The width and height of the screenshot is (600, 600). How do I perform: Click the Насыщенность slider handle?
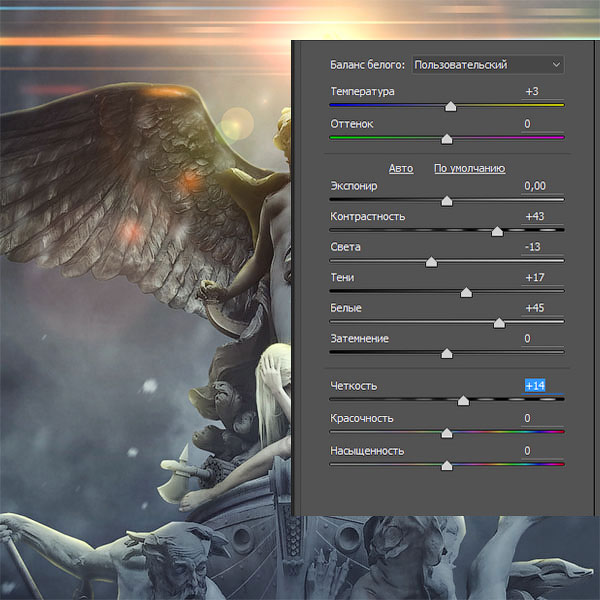447,466
